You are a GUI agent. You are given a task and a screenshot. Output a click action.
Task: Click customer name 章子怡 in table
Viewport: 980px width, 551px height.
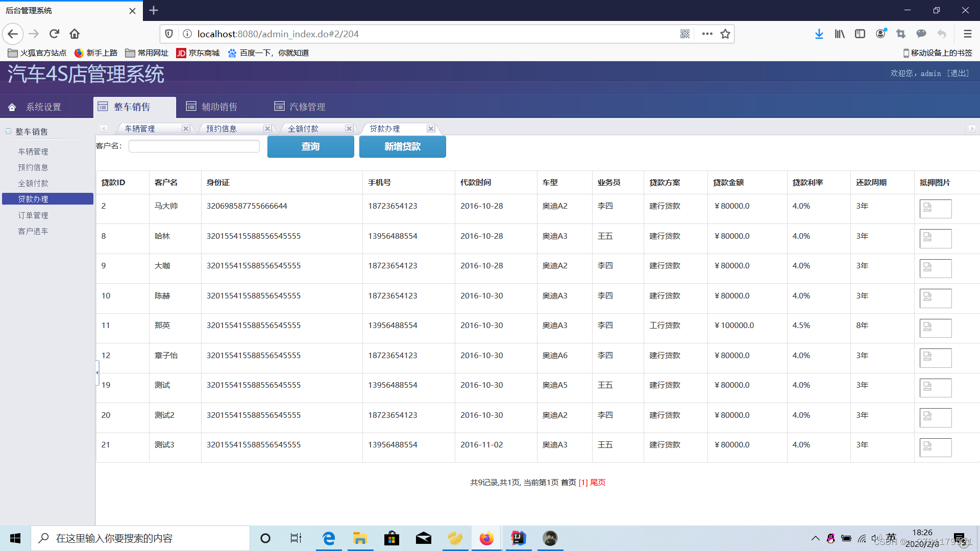coord(166,355)
